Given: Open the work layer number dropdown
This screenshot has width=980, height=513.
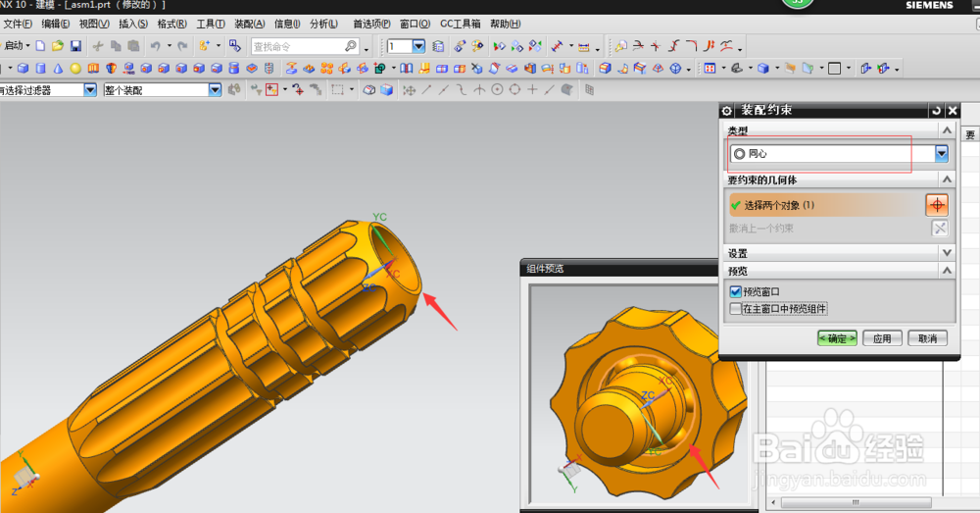Looking at the screenshot, I should coord(418,46).
